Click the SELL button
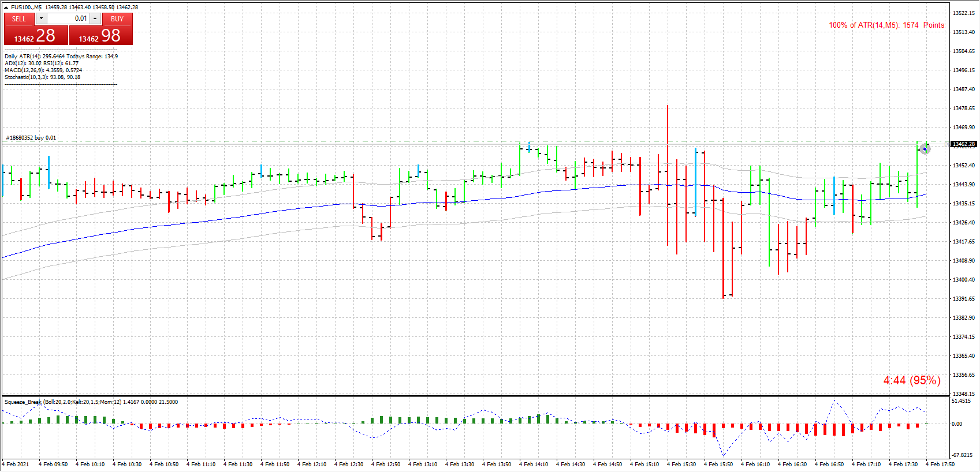Image resolution: width=980 pixels, height=472 pixels. (x=19, y=19)
